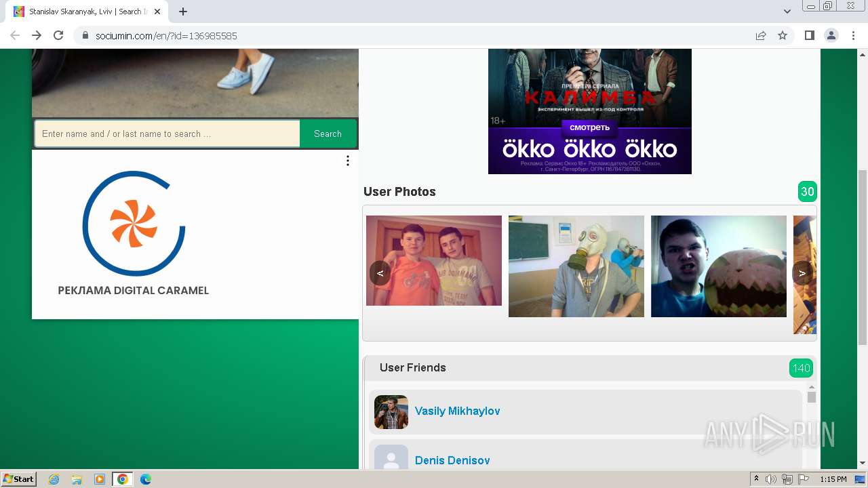Open the Kalimba okko ad banner
Image resolution: width=868 pixels, height=488 pixels.
[590, 111]
